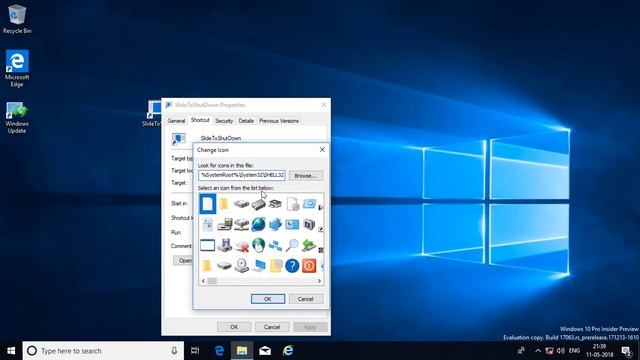This screenshot has width=640, height=360.
Task: Show hidden system tray icons
Action: (x=538, y=351)
